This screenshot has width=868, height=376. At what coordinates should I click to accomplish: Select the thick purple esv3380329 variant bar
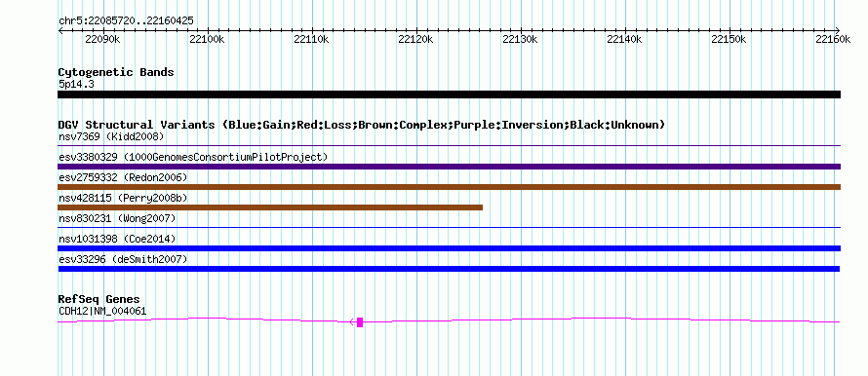[x=449, y=167]
